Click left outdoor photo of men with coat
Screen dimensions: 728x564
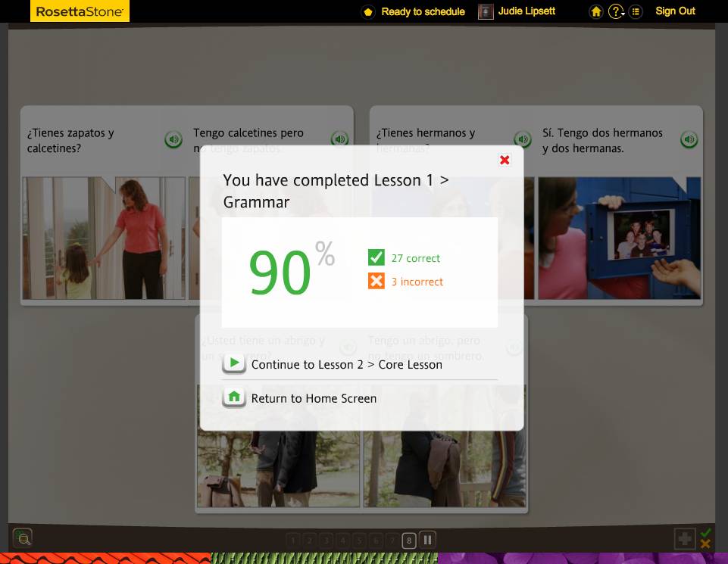click(x=279, y=469)
